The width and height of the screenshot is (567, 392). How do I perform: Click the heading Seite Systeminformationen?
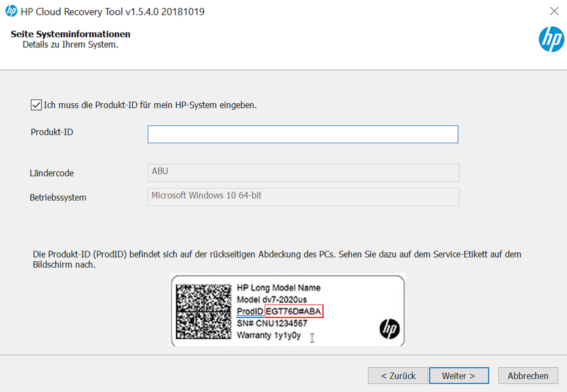(x=71, y=34)
